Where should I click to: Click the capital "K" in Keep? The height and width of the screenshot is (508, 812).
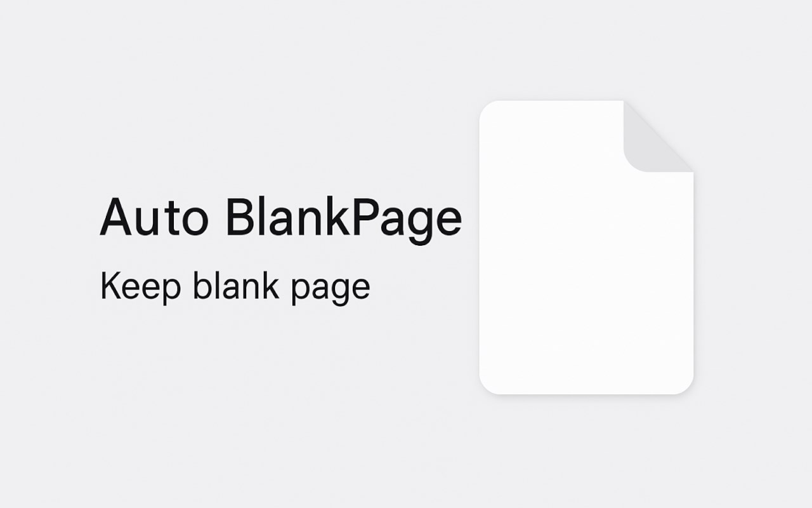(x=111, y=286)
